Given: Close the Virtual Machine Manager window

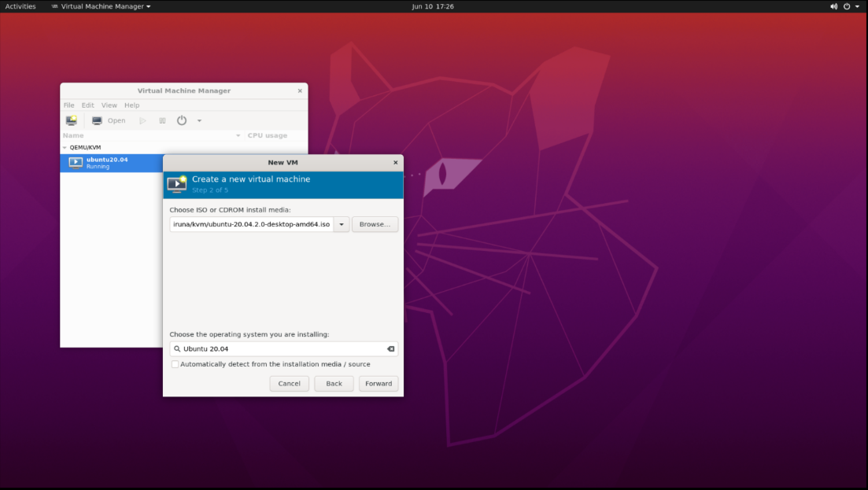Looking at the screenshot, I should pos(300,90).
